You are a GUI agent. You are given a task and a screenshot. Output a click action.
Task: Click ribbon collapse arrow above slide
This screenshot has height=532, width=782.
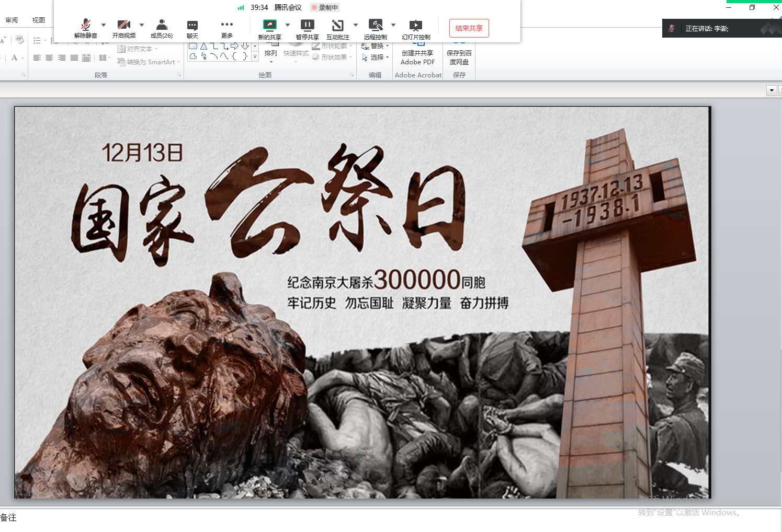point(772,90)
